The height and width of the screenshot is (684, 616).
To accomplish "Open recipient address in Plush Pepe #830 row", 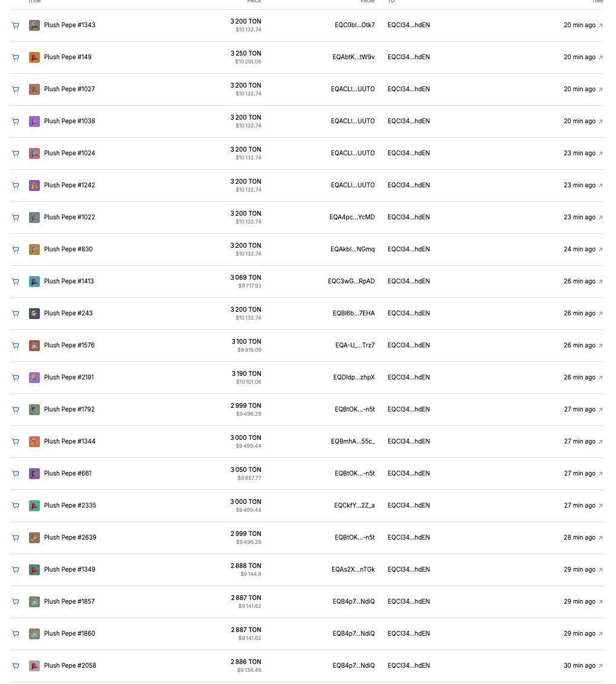I will (x=408, y=250).
